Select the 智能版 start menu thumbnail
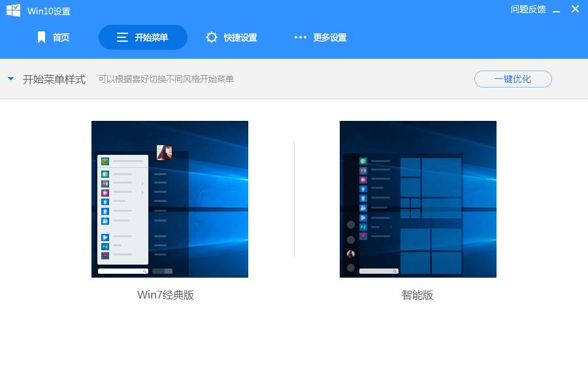This screenshot has height=392, width=588. point(417,199)
